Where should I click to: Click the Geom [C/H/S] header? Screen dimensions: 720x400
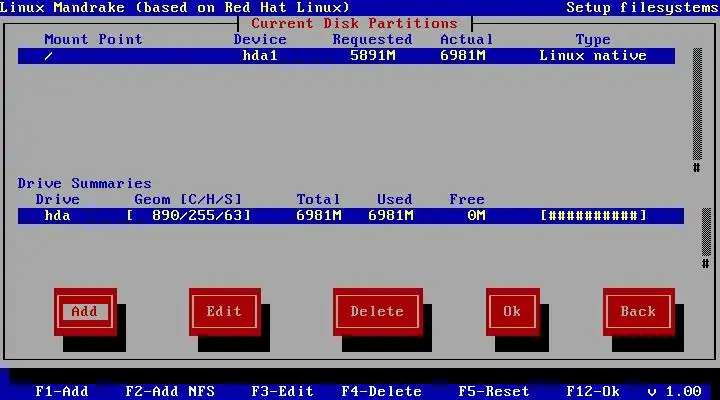coord(188,199)
